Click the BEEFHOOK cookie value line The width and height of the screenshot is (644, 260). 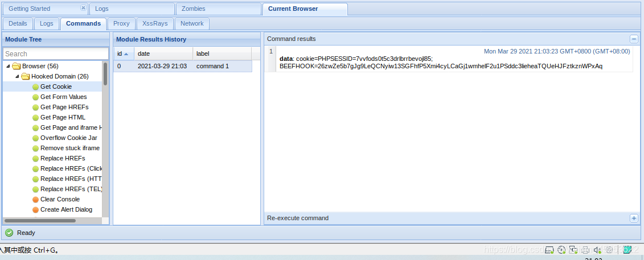click(441, 66)
